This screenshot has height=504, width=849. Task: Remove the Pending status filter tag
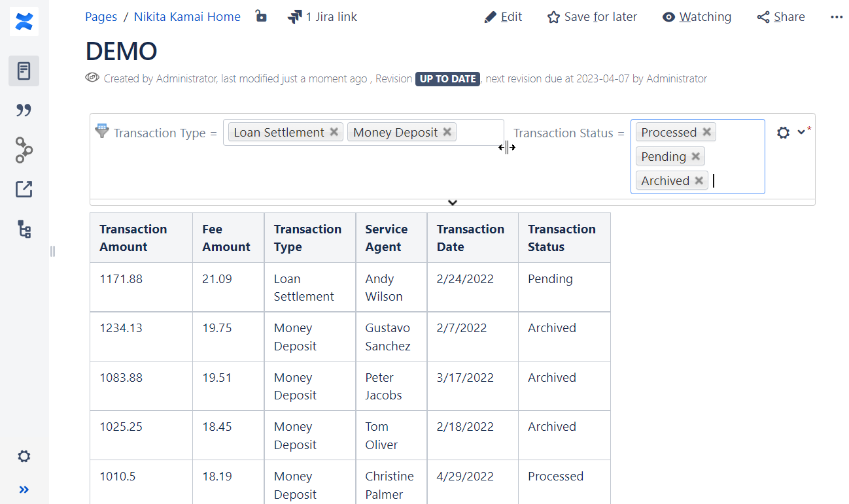pyautogui.click(x=695, y=156)
